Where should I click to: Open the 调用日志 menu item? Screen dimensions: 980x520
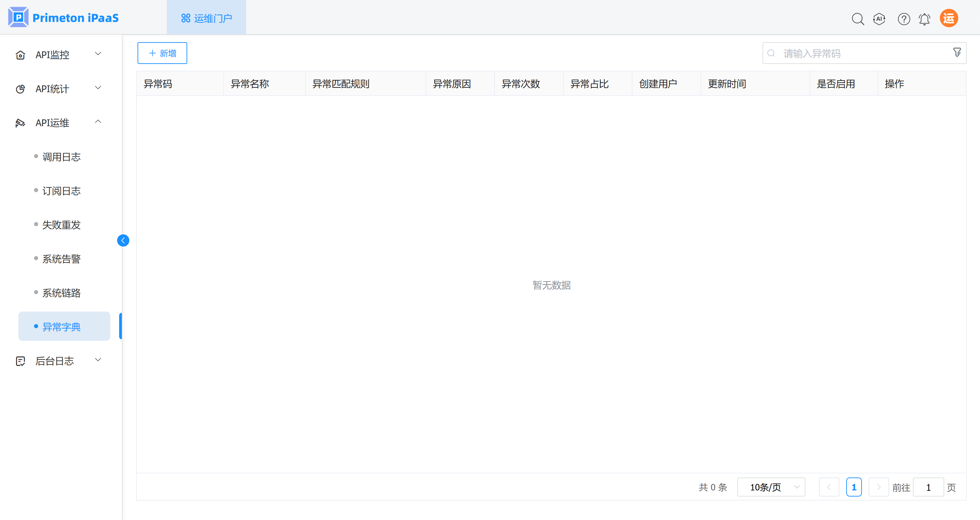[x=61, y=156]
